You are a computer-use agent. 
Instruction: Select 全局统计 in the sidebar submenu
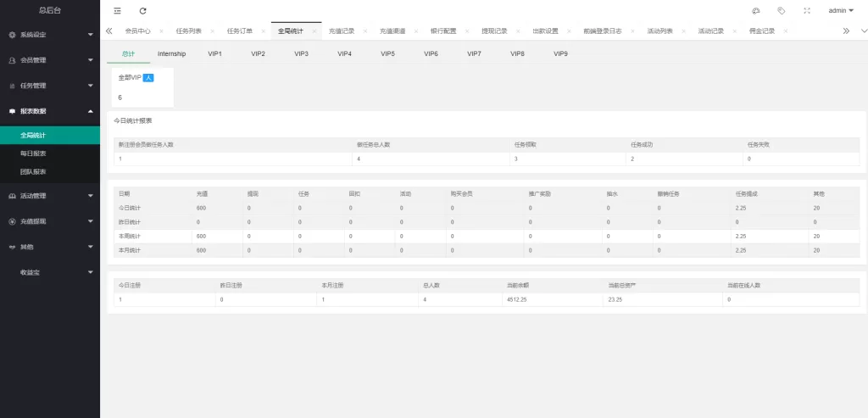pos(50,135)
